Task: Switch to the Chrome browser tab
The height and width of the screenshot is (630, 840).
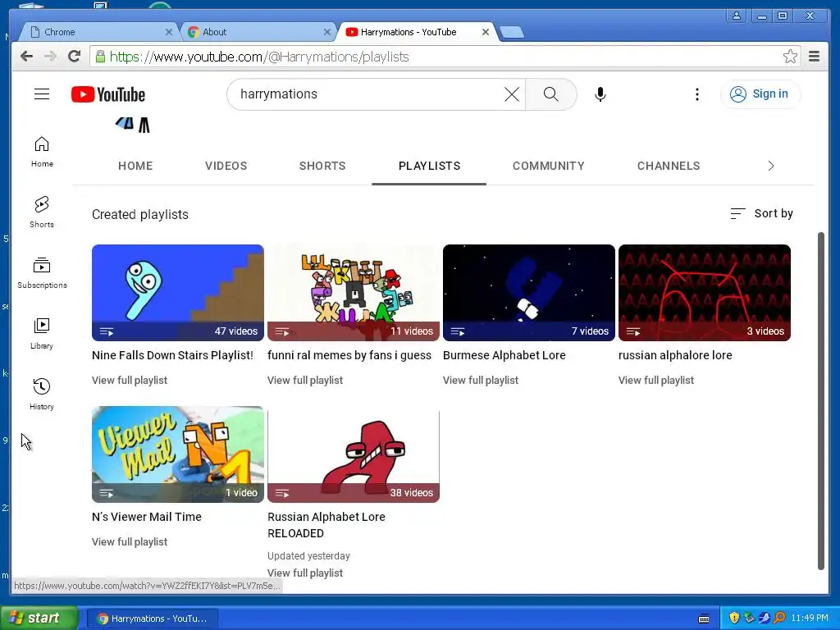Action: click(99, 32)
